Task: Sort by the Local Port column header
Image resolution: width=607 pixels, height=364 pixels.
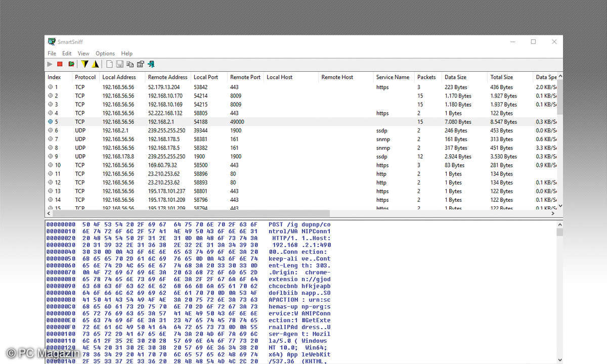Action: [209, 77]
